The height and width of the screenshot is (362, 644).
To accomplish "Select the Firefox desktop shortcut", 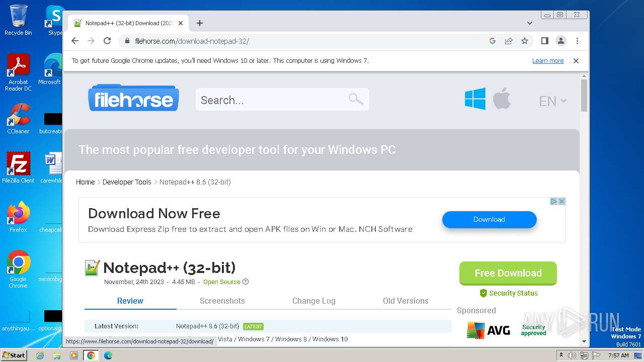I will [18, 217].
